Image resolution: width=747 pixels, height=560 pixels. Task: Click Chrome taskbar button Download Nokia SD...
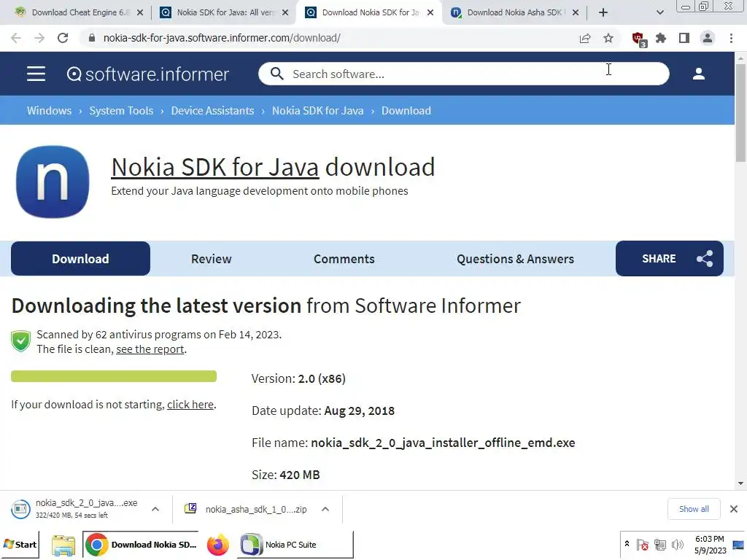(141, 544)
